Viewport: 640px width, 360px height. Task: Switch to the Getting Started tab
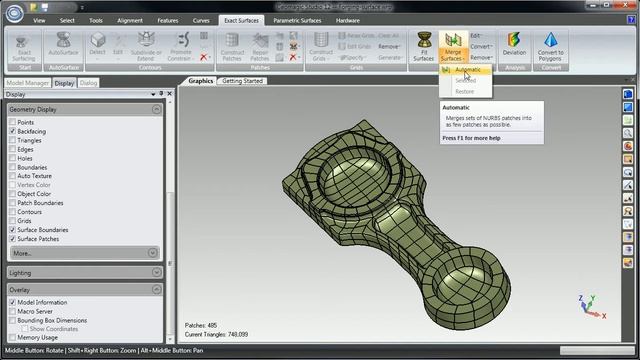242,81
